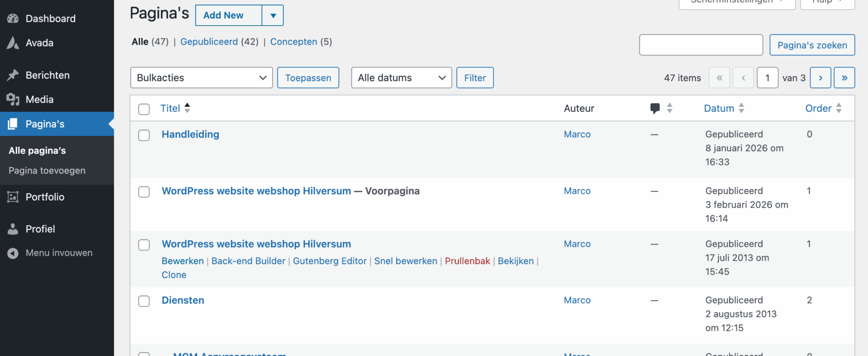Open Dashboard menu item
Image resolution: width=868 pixels, height=356 pixels.
point(50,18)
